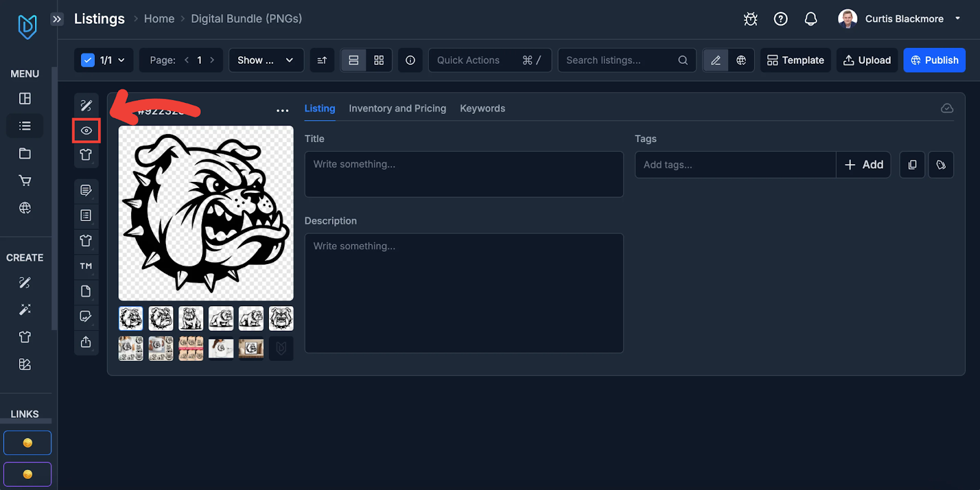Open the globe icon under MENU

tap(25, 208)
